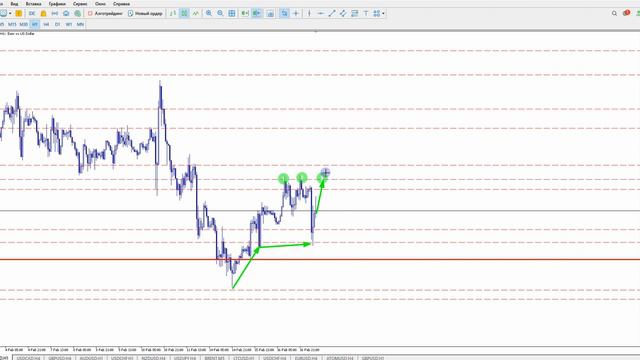Zoom in on the chart

[x=209, y=13]
